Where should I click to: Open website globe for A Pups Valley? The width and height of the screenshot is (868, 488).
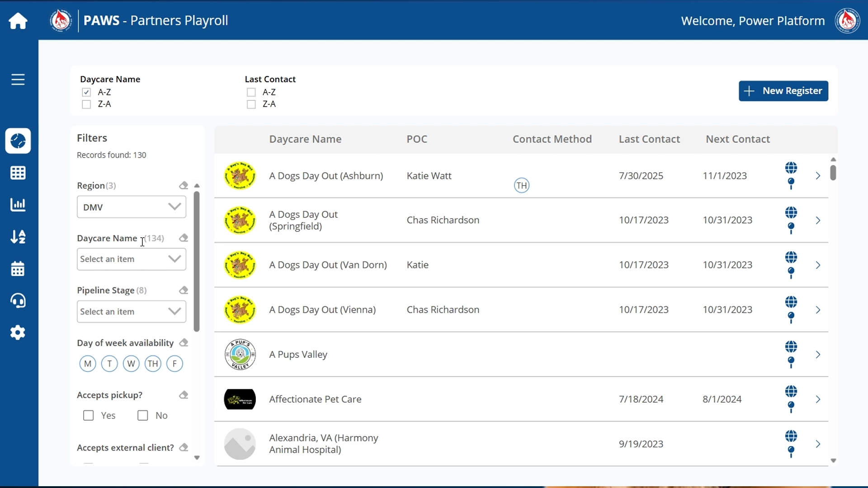tap(791, 347)
